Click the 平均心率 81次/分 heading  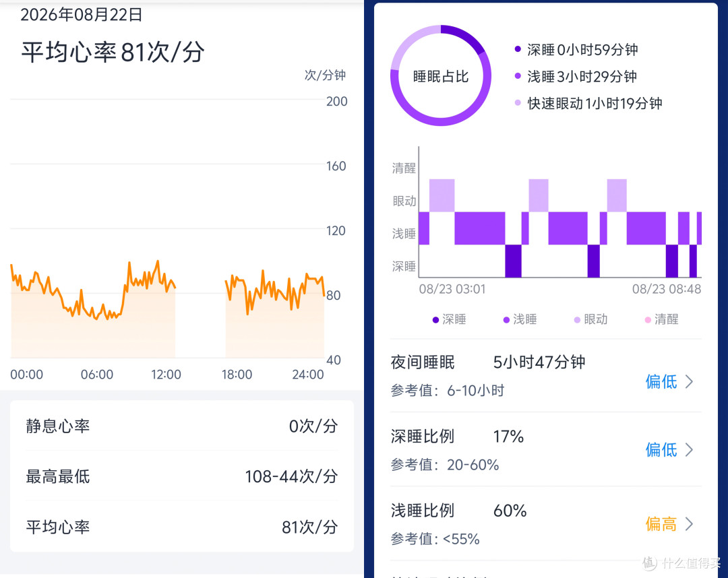(113, 51)
